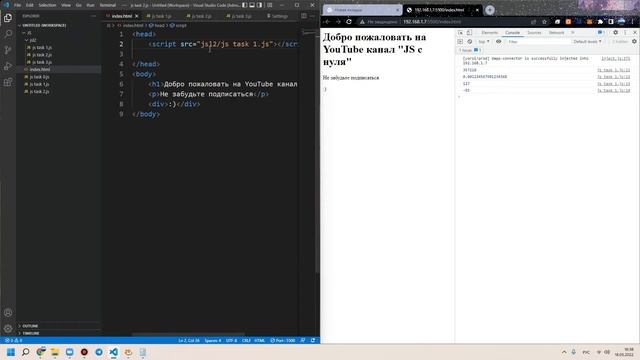Image resolution: width=640 pixels, height=360 pixels.
Task: Toggle the DevTools device toolbar
Action: click(469, 33)
